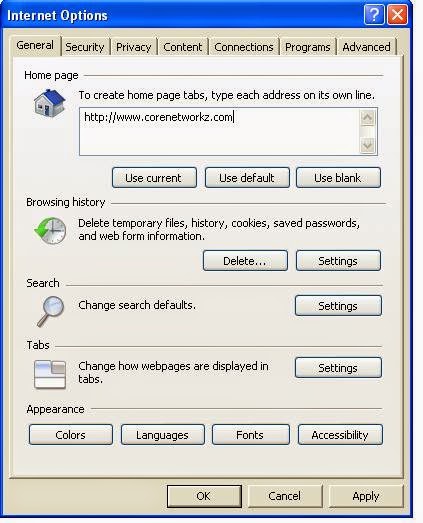Open Tabs Settings
The image size is (423, 523).
coord(338,368)
